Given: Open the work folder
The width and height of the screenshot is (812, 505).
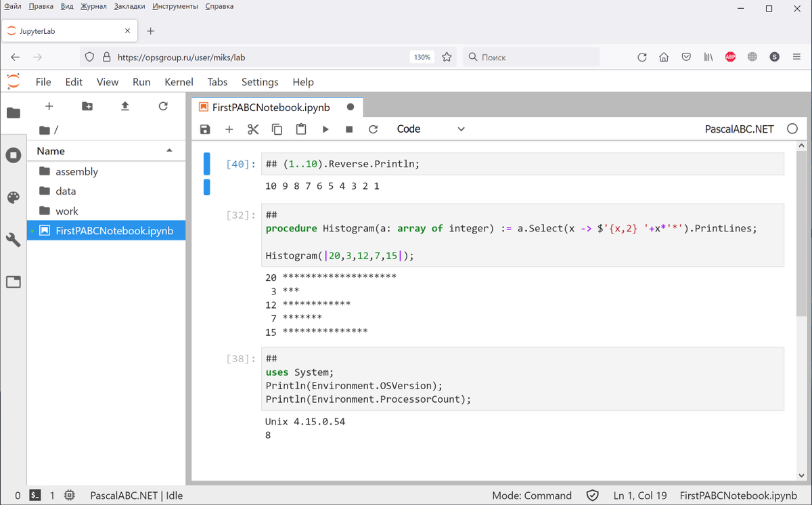Looking at the screenshot, I should tap(106, 211).
